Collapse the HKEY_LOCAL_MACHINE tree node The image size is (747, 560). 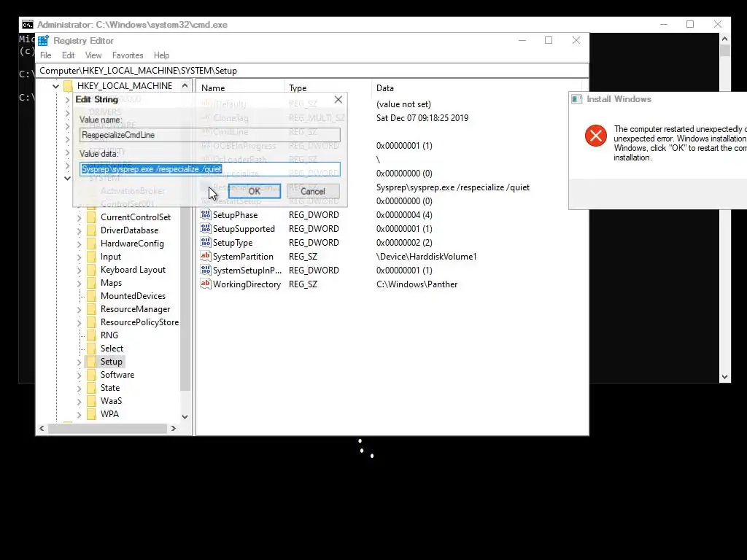[x=55, y=86]
